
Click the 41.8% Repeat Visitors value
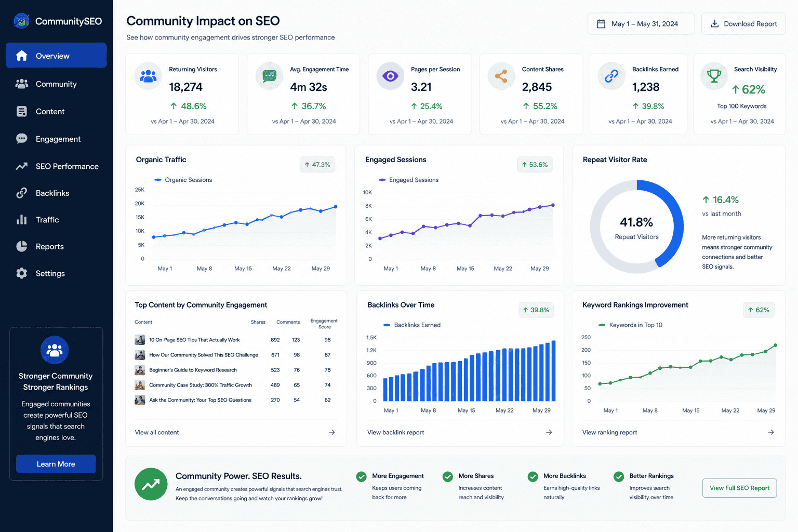(636, 222)
